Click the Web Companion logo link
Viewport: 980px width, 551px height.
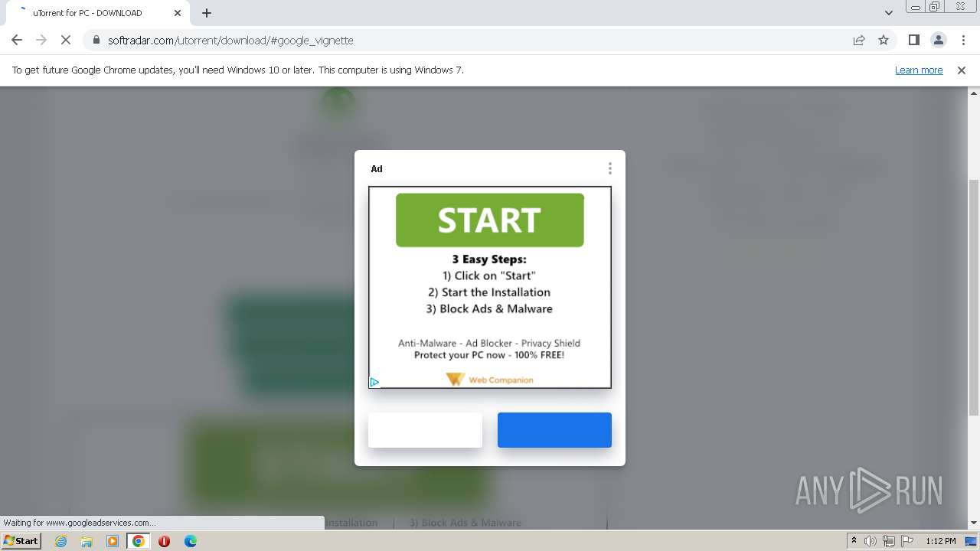click(x=489, y=380)
